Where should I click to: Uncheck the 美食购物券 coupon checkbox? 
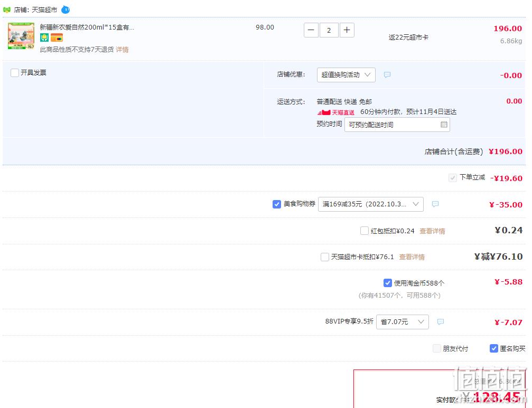point(276,204)
